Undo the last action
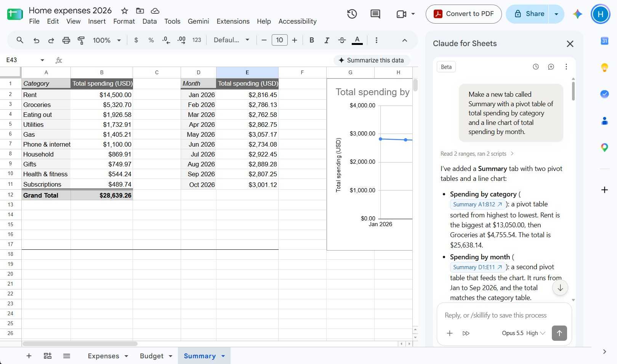 tap(36, 40)
